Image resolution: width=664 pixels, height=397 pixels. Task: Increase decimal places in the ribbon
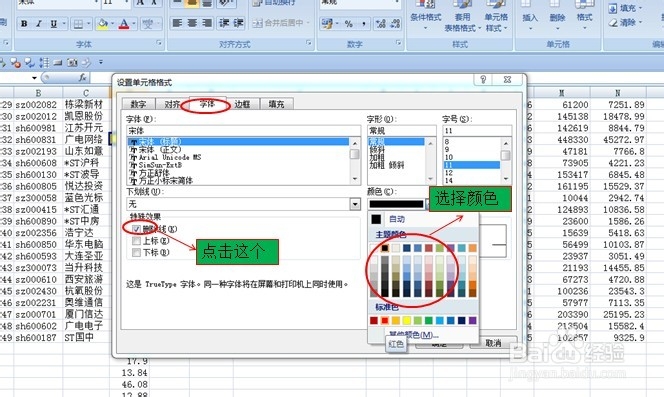[x=381, y=23]
